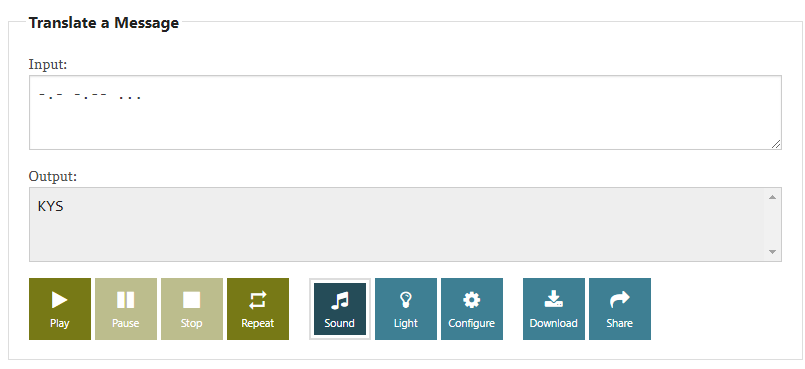Click the Download icon button
The height and width of the screenshot is (369, 805).
click(x=553, y=309)
